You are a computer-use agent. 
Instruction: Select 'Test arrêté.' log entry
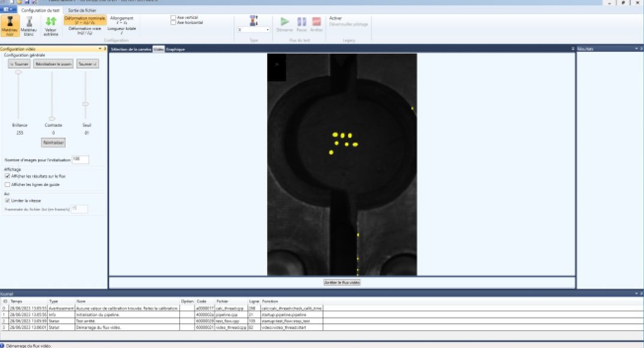tap(162, 321)
